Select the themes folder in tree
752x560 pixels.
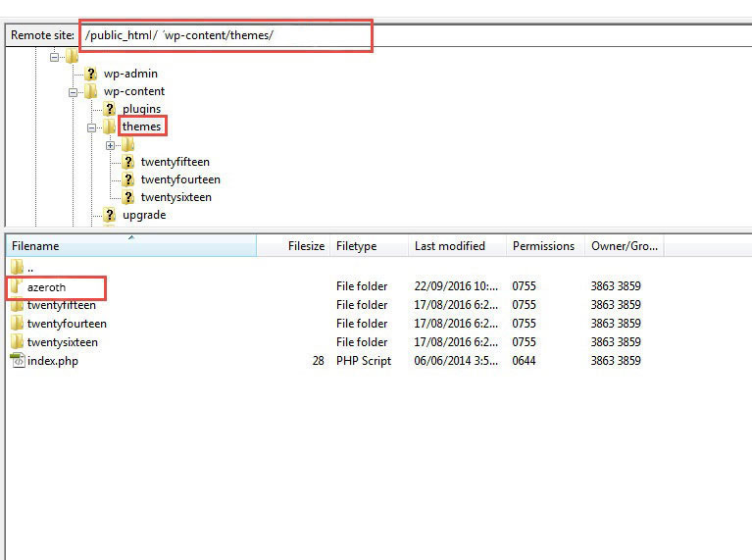[141, 127]
